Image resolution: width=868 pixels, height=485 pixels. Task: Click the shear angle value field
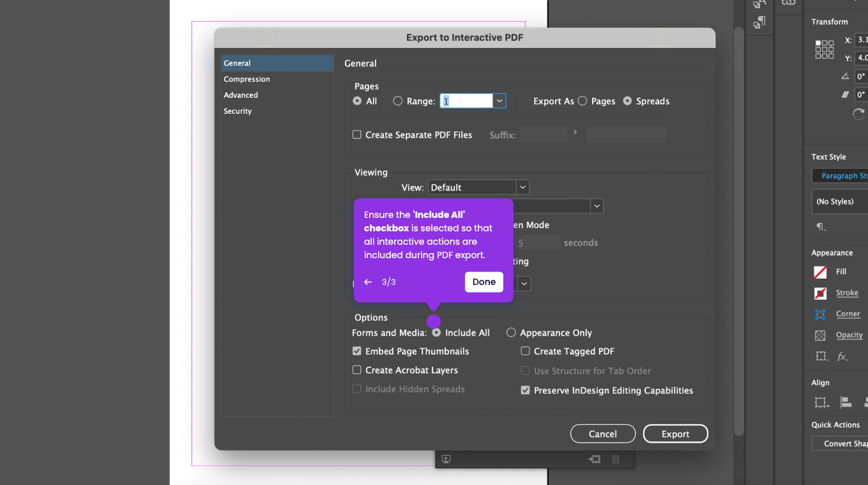pyautogui.click(x=862, y=95)
